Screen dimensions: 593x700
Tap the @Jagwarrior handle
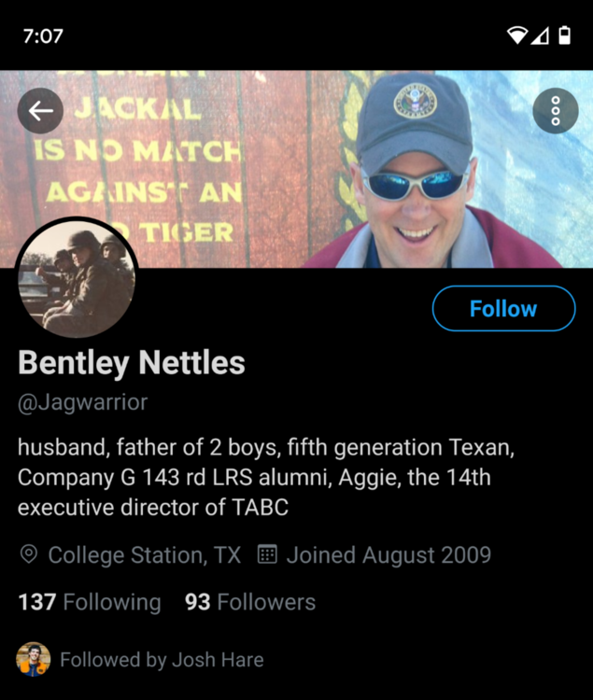[82, 402]
